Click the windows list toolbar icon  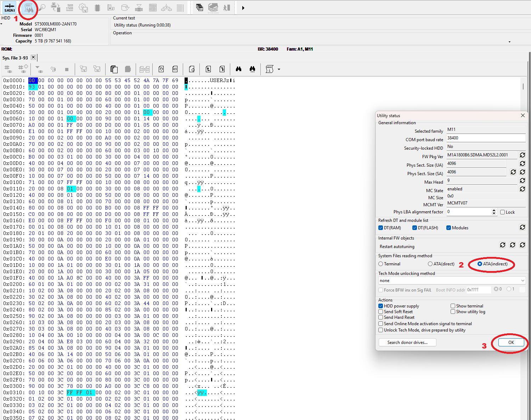(x=199, y=7)
